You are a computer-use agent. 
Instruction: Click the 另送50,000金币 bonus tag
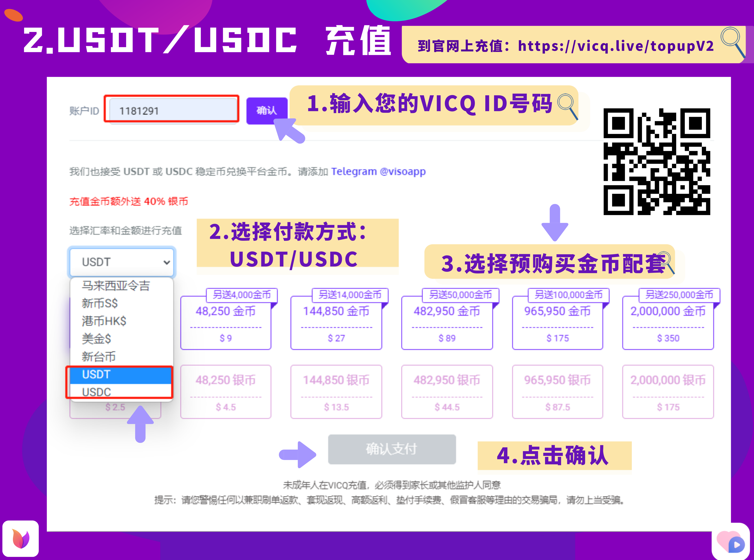tap(461, 295)
